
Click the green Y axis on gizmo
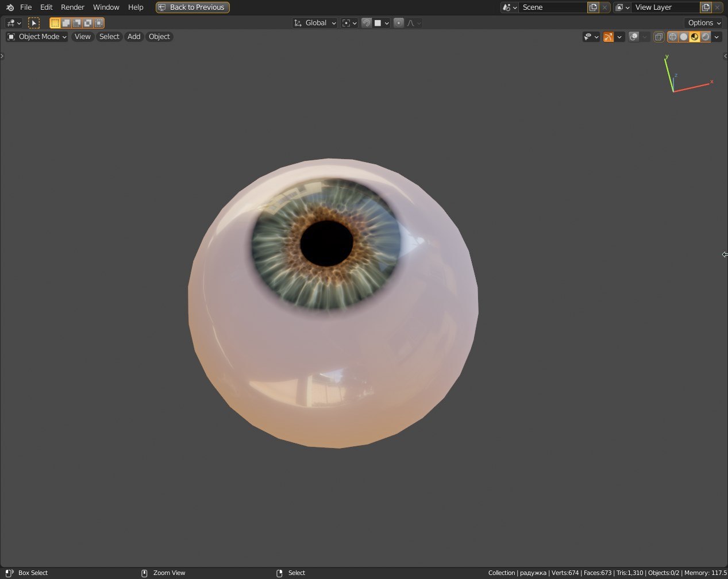click(667, 57)
